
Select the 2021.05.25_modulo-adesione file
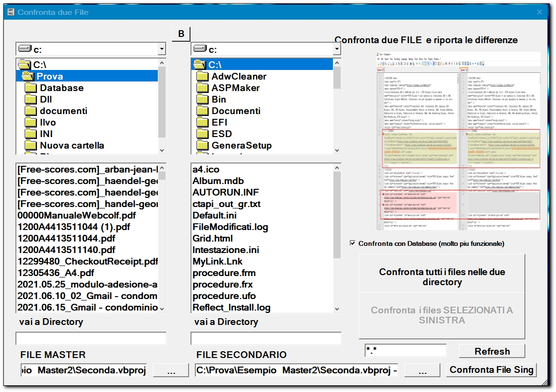click(x=87, y=284)
